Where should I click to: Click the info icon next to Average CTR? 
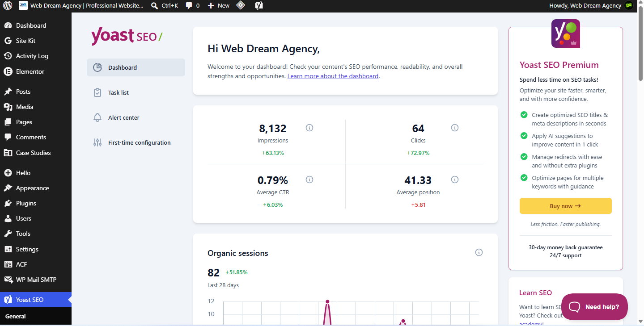309,180
